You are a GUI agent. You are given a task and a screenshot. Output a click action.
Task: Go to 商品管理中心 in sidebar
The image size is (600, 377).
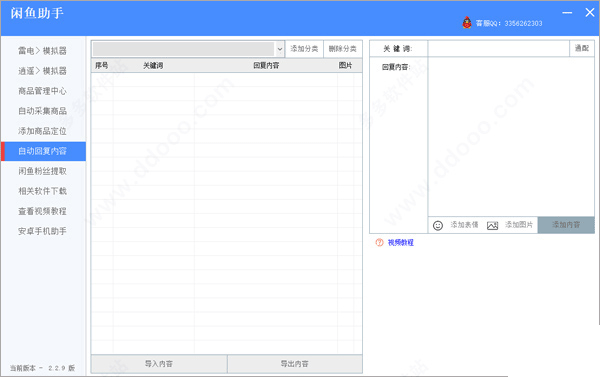[x=42, y=91]
